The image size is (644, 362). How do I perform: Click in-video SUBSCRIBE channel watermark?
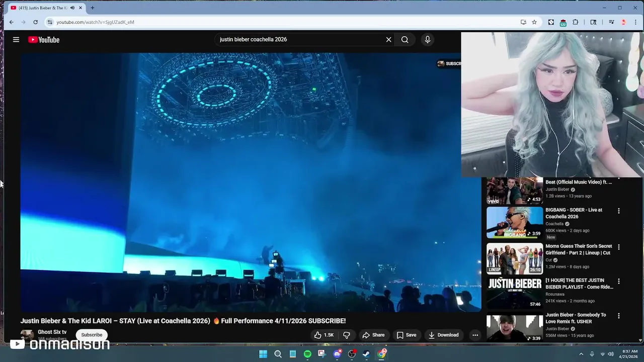[x=449, y=63]
